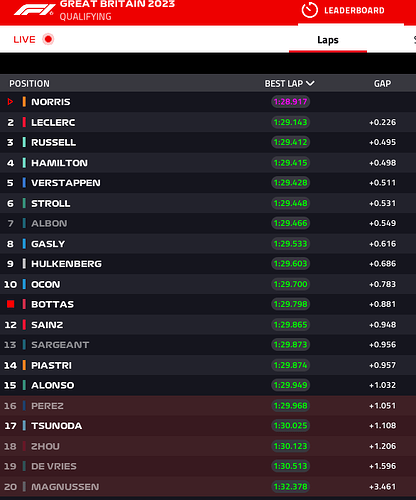This screenshot has height=500, width=416.
Task: Click the red live indicator dot
Action: (x=48, y=39)
